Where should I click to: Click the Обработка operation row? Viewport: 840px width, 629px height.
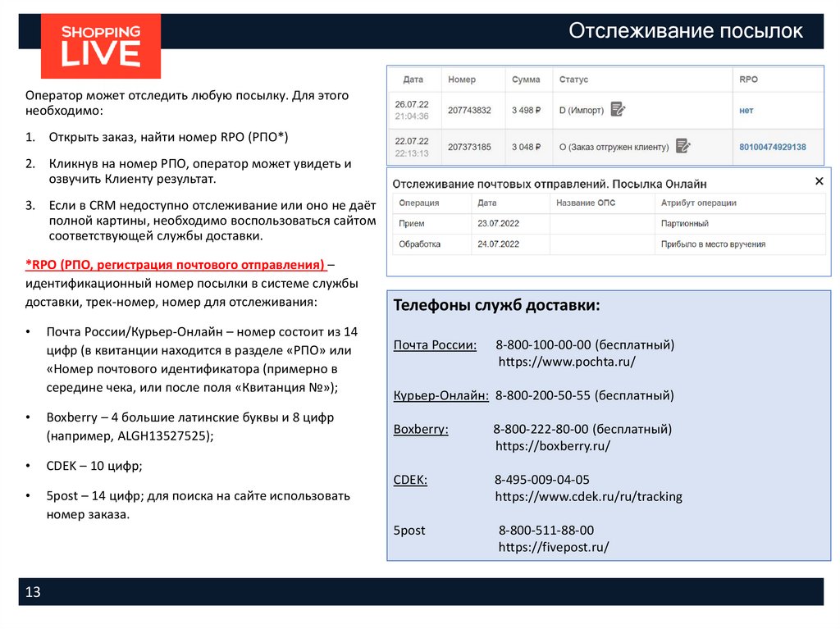[x=609, y=244]
